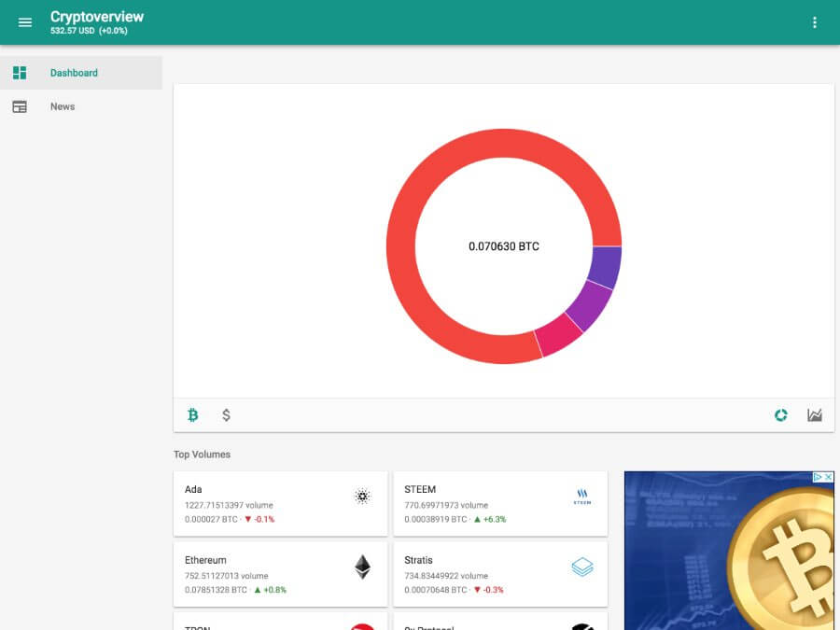
Task: Open the STEEM volume card
Action: click(485, 503)
